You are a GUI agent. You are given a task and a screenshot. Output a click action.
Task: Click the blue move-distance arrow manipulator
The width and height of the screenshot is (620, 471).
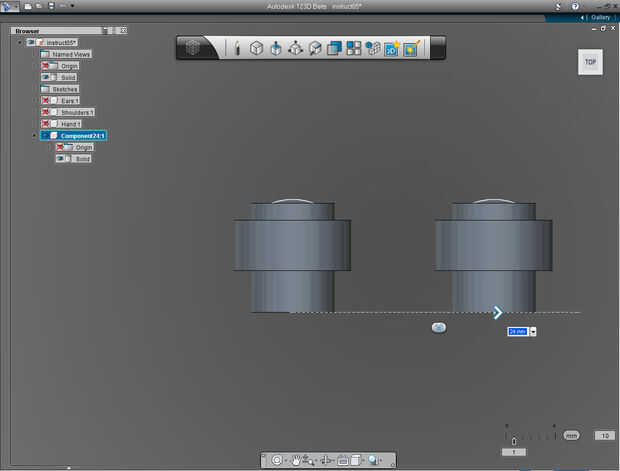(498, 312)
